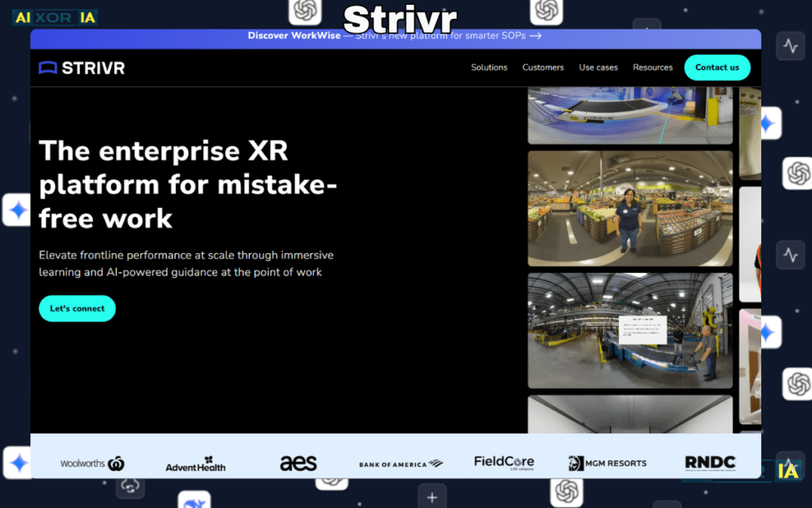The width and height of the screenshot is (812, 508).
Task: Follow the Discover WorkWise banner link
Action: click(395, 36)
